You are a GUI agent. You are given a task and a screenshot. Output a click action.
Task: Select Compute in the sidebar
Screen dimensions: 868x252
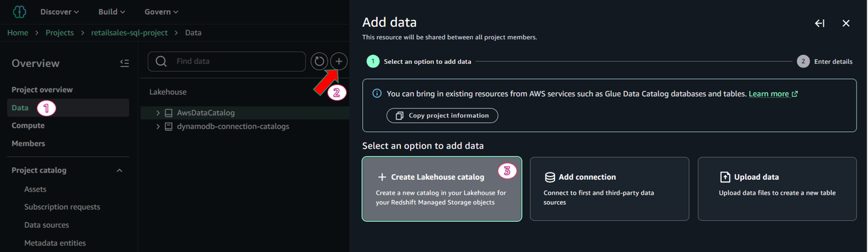pyautogui.click(x=28, y=125)
